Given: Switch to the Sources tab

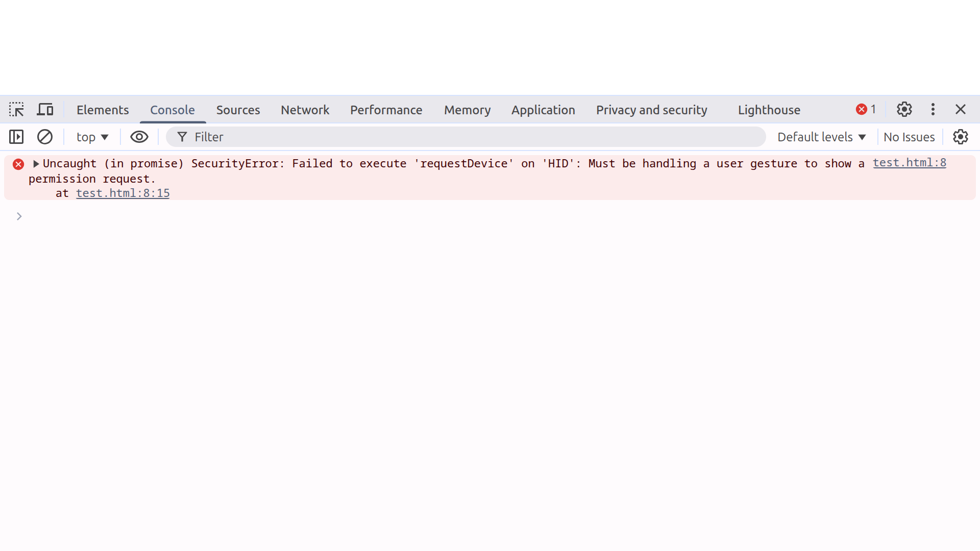Looking at the screenshot, I should (238, 110).
